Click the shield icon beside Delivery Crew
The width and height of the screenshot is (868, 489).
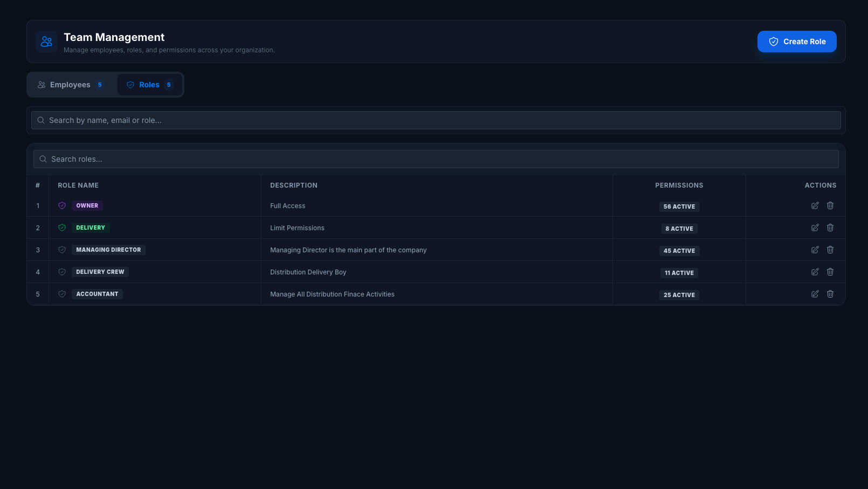pyautogui.click(x=62, y=272)
